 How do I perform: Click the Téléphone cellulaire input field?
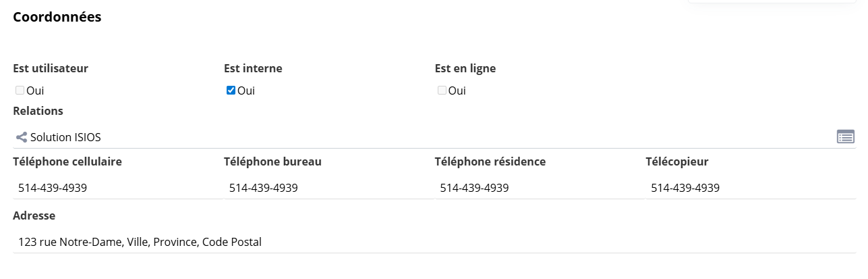pyautogui.click(x=117, y=188)
